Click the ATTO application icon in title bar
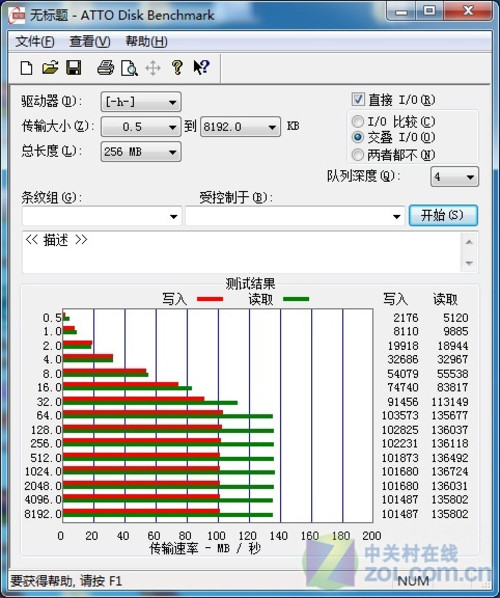The height and width of the screenshot is (598, 500). 16,15
